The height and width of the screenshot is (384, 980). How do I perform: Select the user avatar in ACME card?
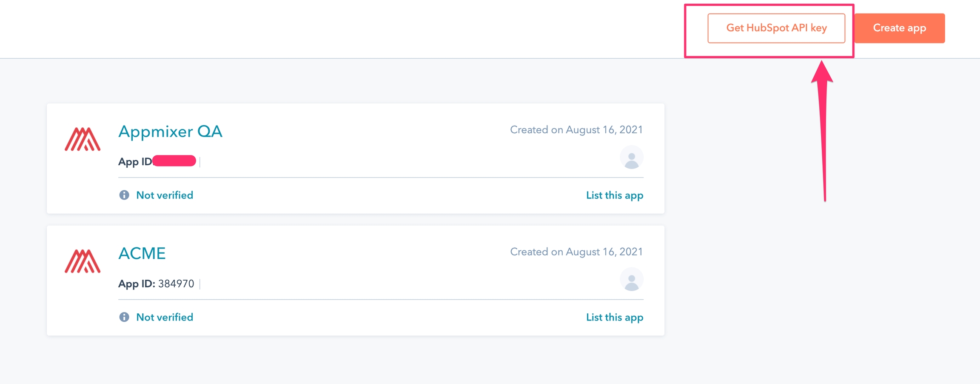click(x=631, y=280)
